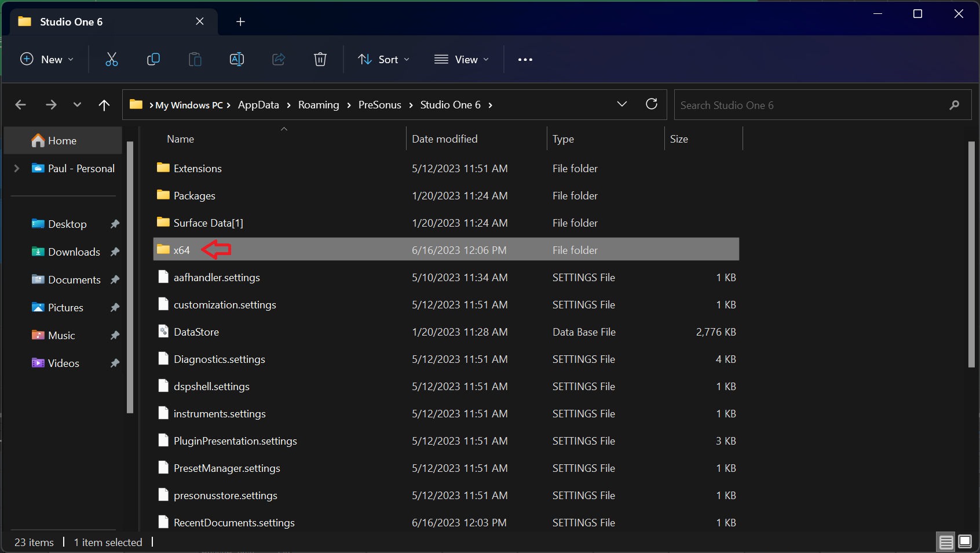Image resolution: width=980 pixels, height=553 pixels.
Task: Open the Sort dropdown menu
Action: click(x=383, y=59)
